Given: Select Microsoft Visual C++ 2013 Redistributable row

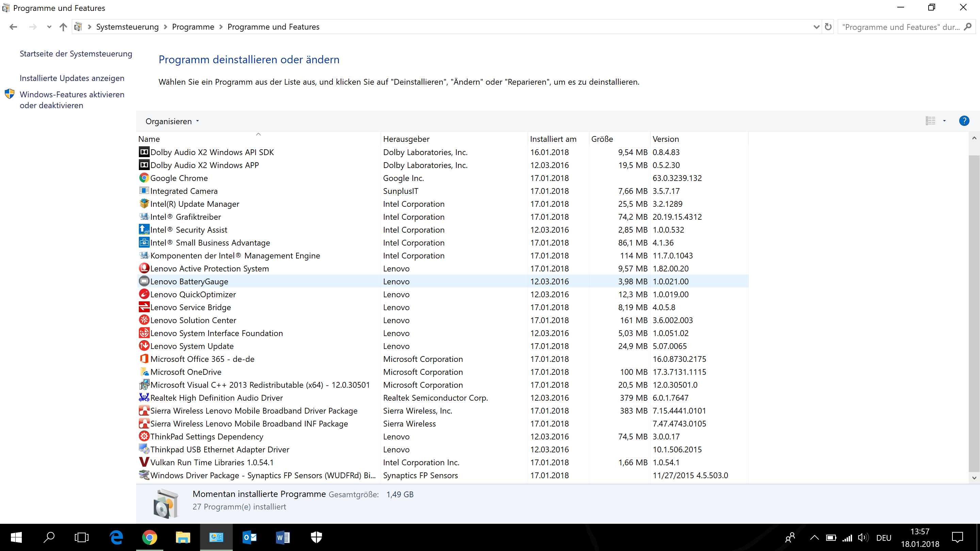Looking at the screenshot, I should [x=442, y=385].
